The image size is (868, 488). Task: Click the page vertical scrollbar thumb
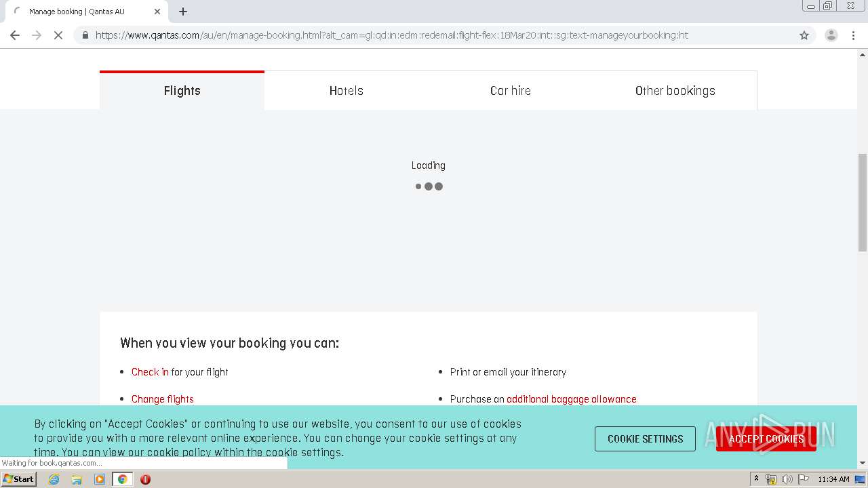point(863,202)
